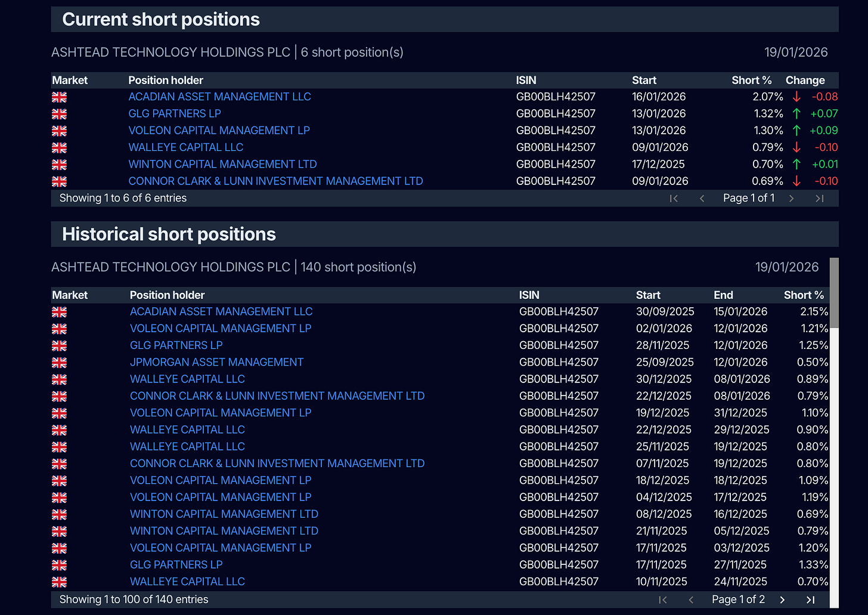The width and height of the screenshot is (868, 615).
Task: Go to next page in historical positions pagination
Action: coord(782,599)
